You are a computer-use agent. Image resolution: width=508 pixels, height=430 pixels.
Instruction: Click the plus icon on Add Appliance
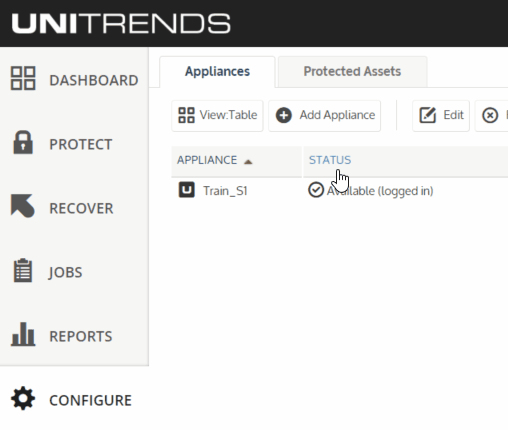pos(284,115)
